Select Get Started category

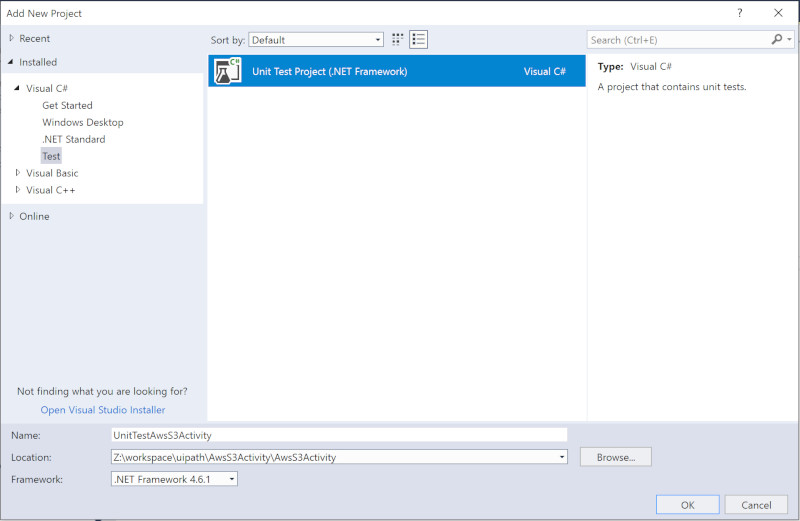[67, 105]
